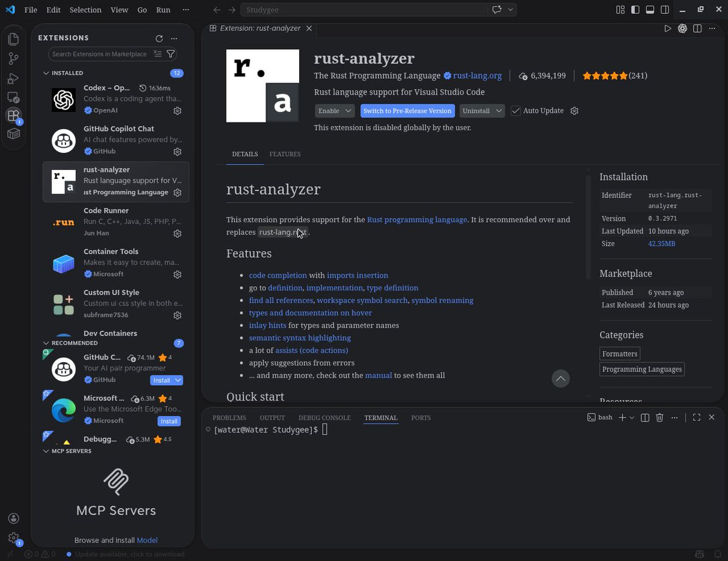Open the Uninstall dropdown arrow
Viewport: 728px width, 561px height.
pos(499,111)
